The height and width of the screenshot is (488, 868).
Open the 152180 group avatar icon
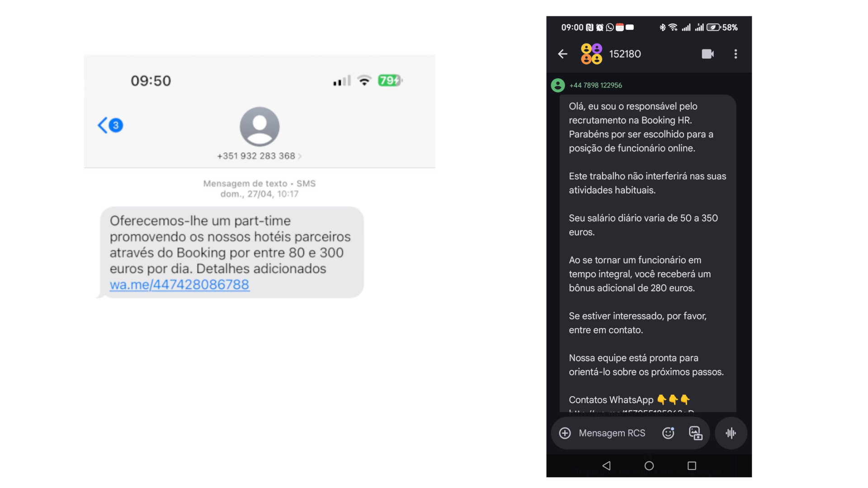coord(591,54)
